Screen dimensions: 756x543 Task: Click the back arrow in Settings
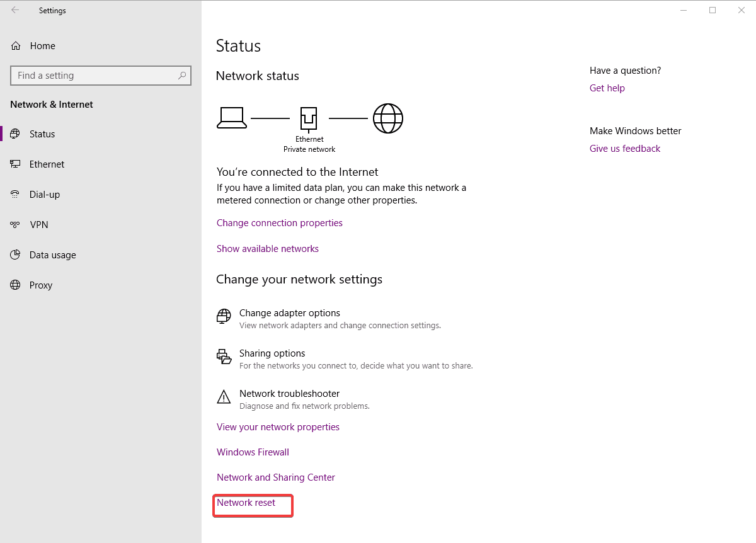point(15,10)
